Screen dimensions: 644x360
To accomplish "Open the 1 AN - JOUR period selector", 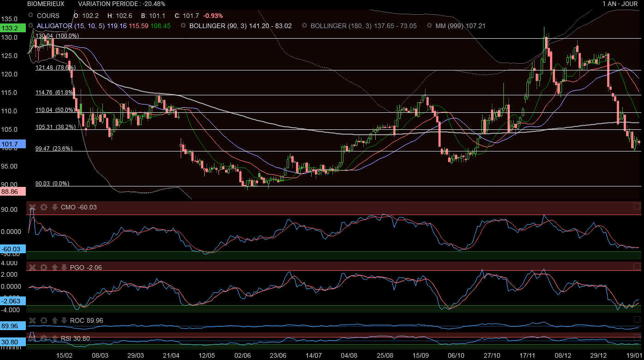I will (x=620, y=4).
